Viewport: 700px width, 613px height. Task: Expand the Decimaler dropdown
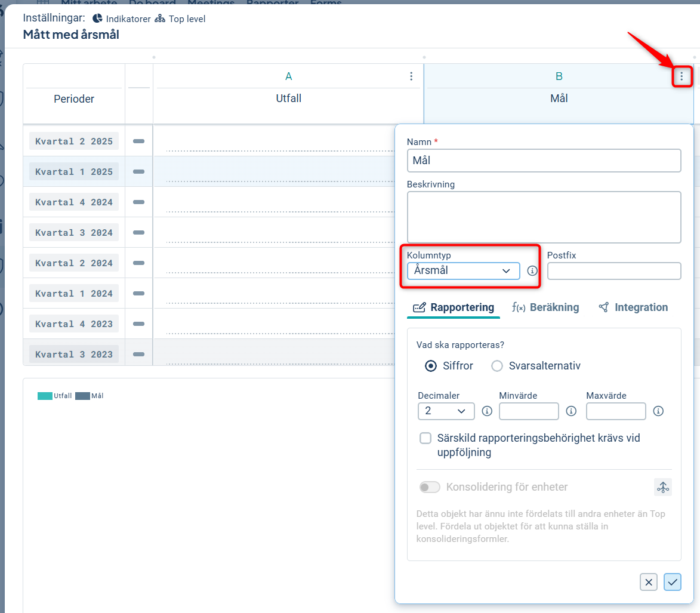click(446, 411)
